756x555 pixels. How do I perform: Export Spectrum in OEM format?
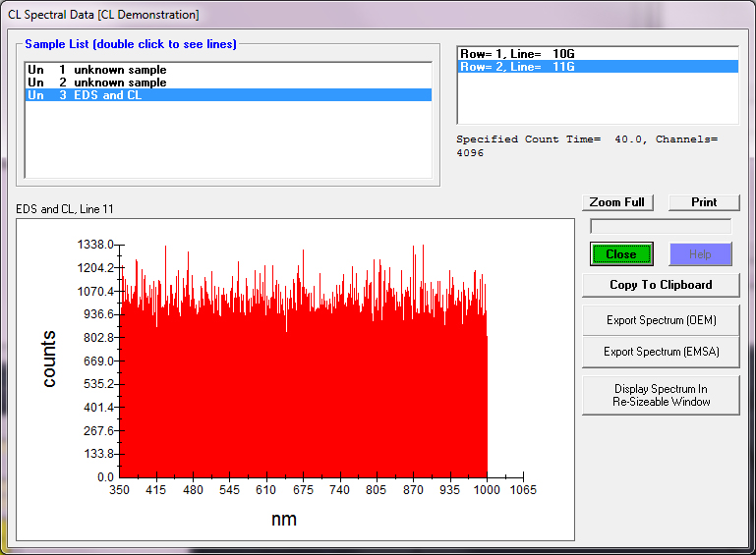pyautogui.click(x=661, y=320)
